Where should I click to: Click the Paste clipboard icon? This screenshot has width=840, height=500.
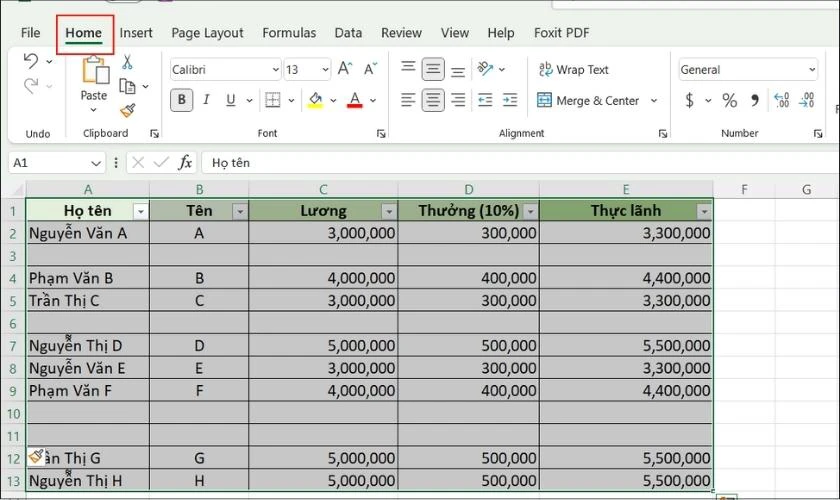coord(95,70)
